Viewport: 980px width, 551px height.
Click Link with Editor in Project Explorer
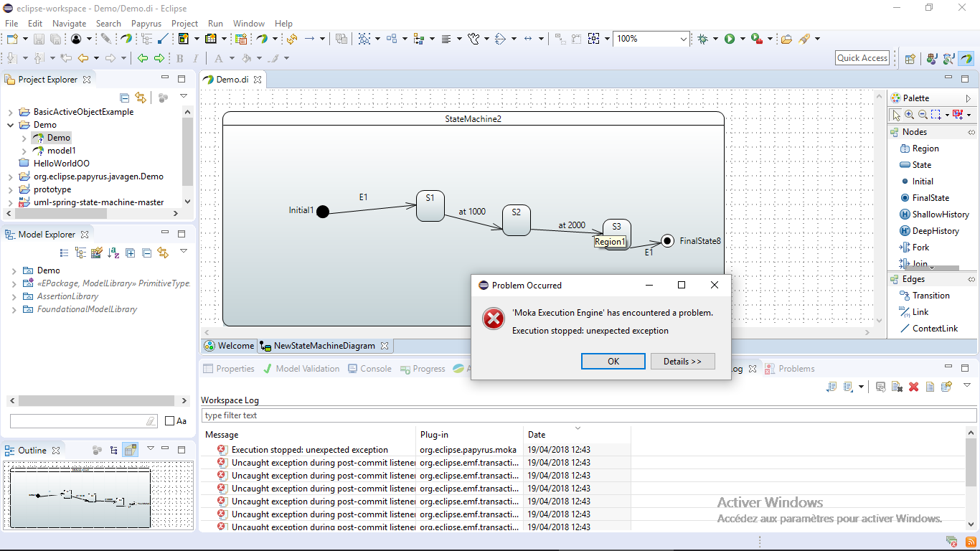coord(141,97)
